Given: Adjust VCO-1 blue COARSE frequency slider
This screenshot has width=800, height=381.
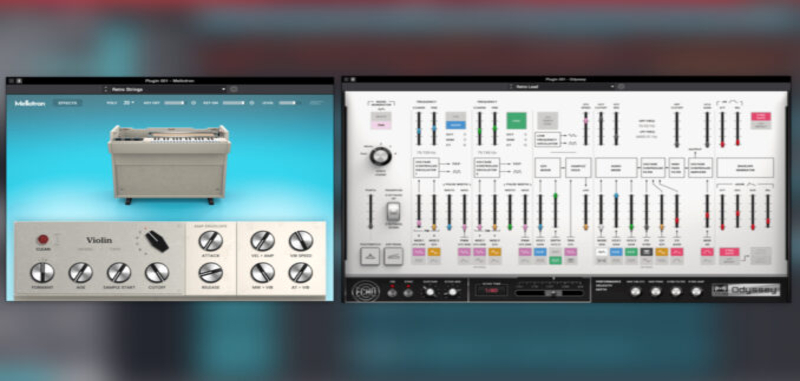Looking at the screenshot, I should coord(419,129).
